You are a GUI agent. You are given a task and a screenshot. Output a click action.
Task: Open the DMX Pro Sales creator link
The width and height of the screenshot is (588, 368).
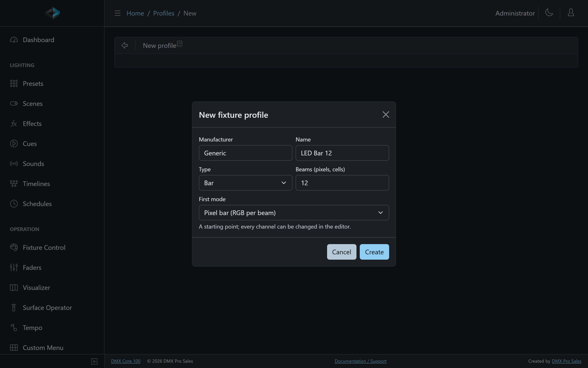567,361
